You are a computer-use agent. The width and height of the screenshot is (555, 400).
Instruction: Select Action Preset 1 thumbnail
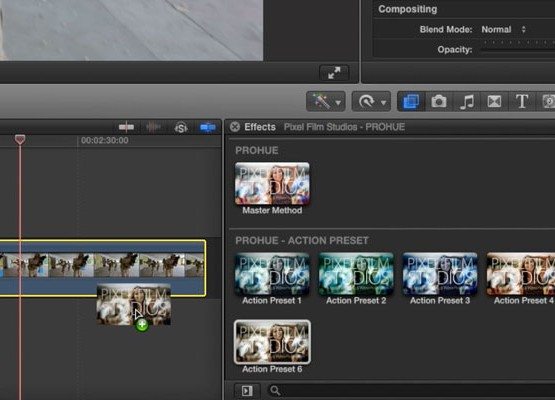[272, 274]
